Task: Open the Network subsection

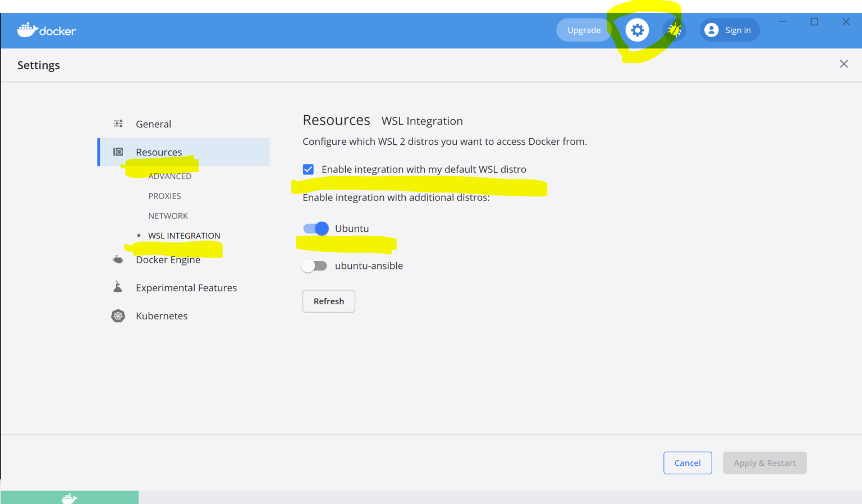Action: coord(168,216)
